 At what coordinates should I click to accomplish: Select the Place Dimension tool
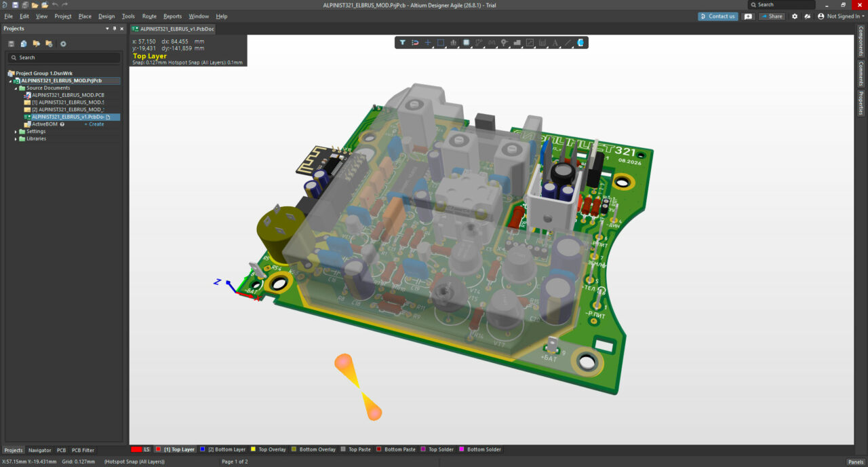pyautogui.click(x=542, y=42)
